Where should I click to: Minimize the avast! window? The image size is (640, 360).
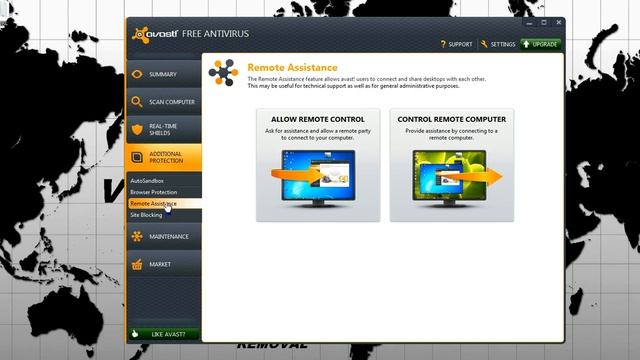point(529,22)
